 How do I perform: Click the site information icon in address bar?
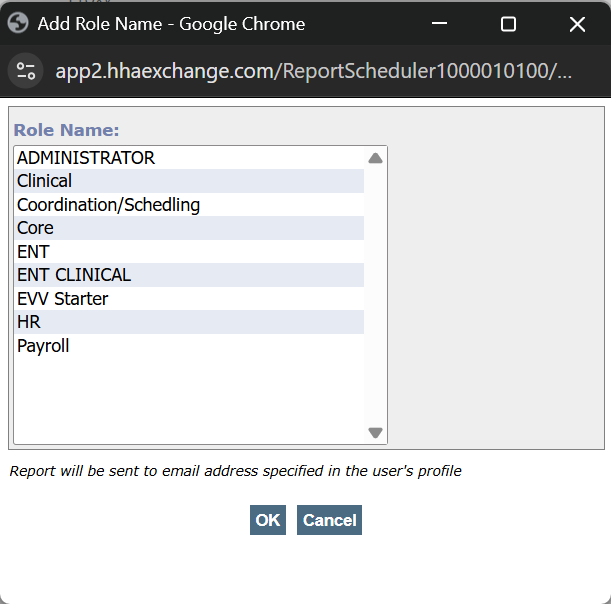coord(26,71)
